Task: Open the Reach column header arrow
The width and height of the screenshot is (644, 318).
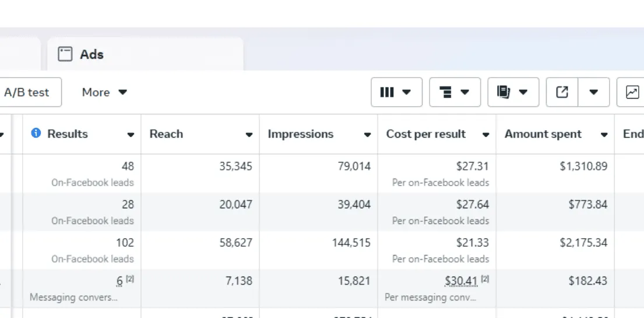Action: (249, 135)
